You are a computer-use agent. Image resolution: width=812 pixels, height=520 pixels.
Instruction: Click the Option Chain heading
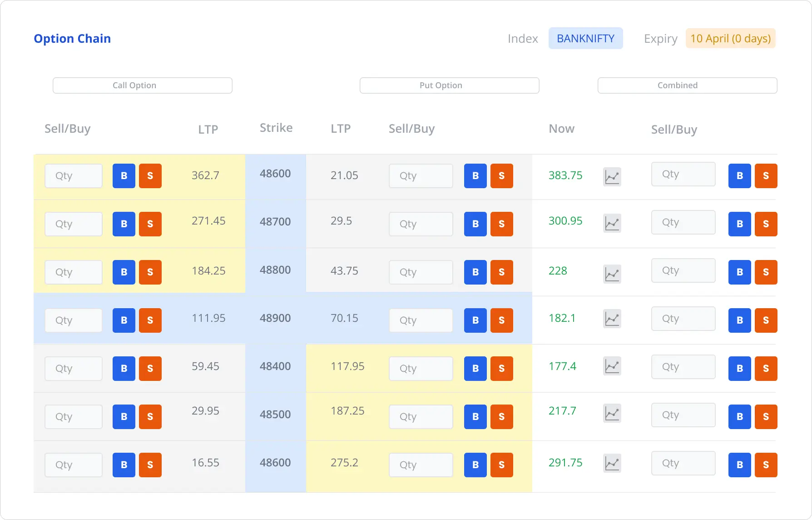72,39
